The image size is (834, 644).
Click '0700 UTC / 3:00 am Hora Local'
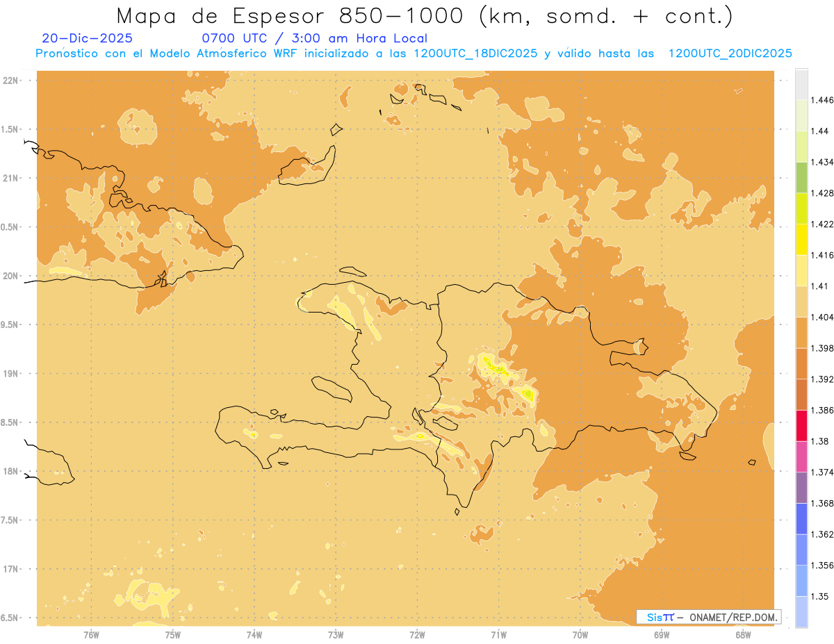314,38
